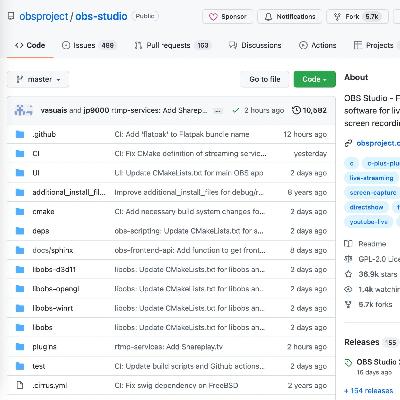400x400 pixels.
Task: Open the 10,682 commits link
Action: 309,110
